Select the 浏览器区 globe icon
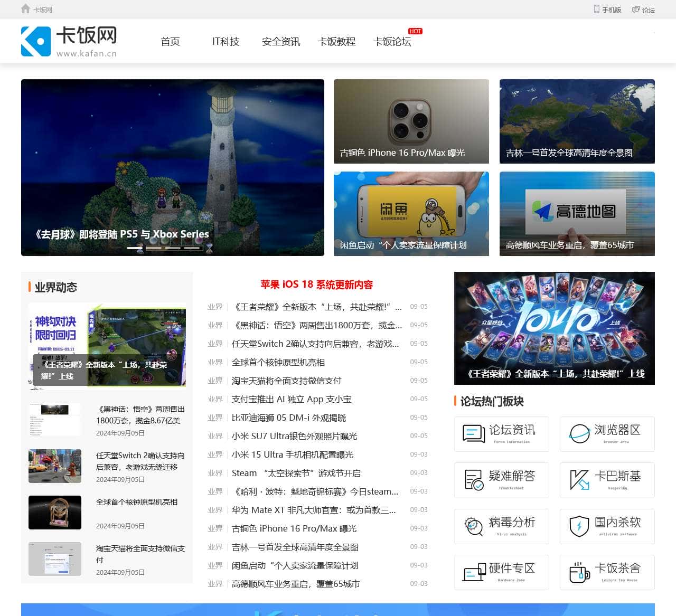The image size is (676, 616). coord(579,434)
